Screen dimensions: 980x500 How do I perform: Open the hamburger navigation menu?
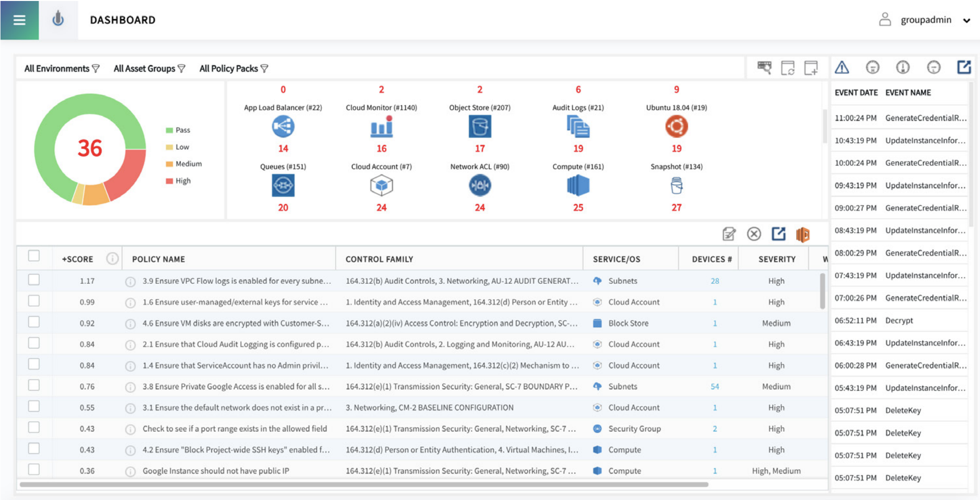[x=19, y=20]
